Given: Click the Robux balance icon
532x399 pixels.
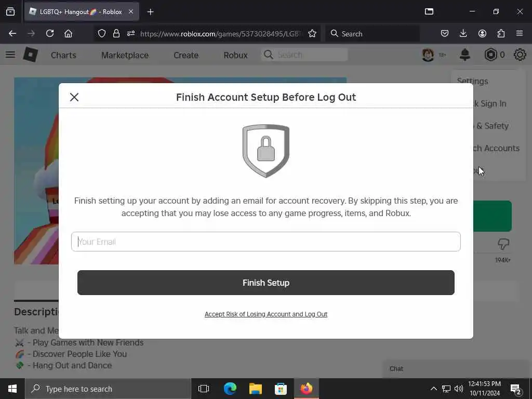Looking at the screenshot, I should tap(490, 55).
